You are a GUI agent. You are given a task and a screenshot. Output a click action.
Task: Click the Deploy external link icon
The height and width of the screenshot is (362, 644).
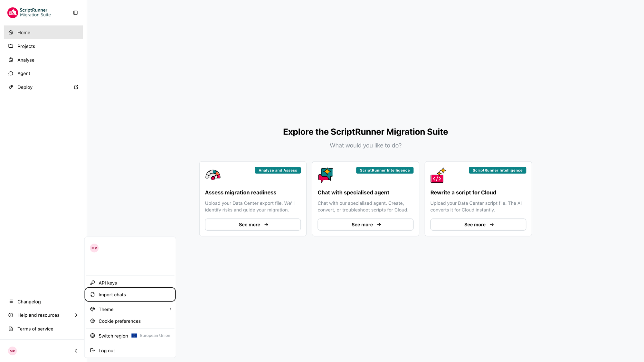(76, 87)
